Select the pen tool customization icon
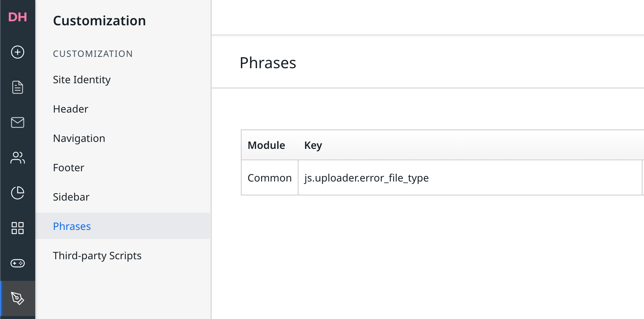Screen dimensions: 644x319 (18, 298)
